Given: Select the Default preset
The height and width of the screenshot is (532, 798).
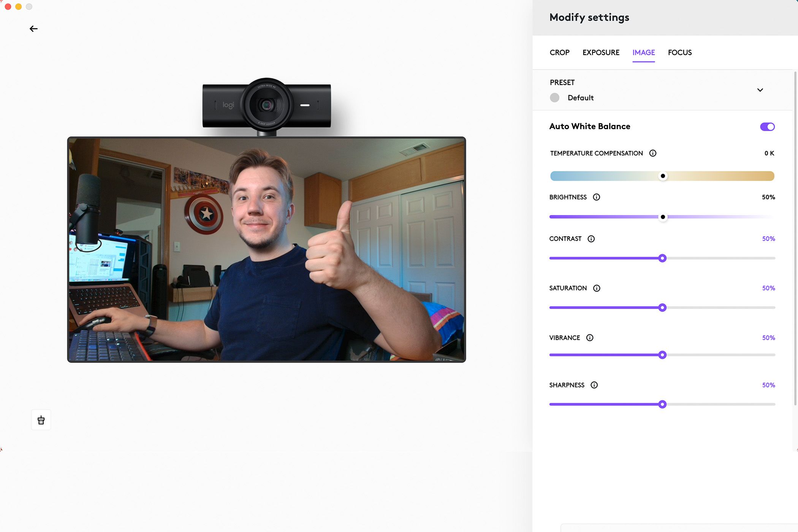Looking at the screenshot, I should point(580,98).
